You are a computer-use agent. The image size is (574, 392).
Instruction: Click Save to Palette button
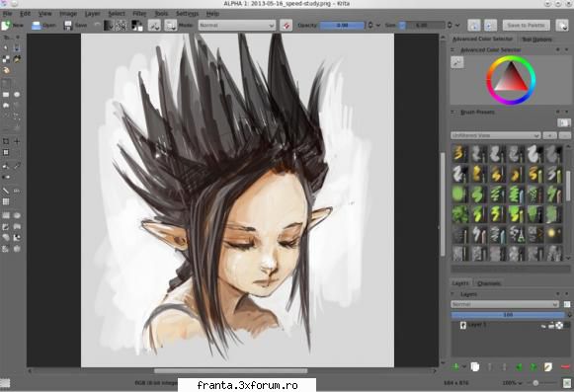click(526, 26)
